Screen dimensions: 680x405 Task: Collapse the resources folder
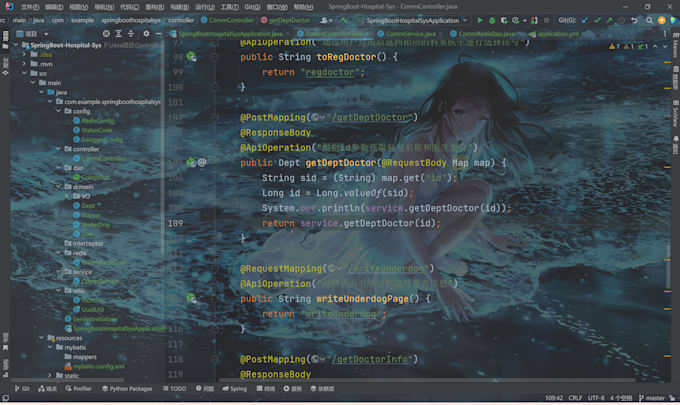point(42,338)
